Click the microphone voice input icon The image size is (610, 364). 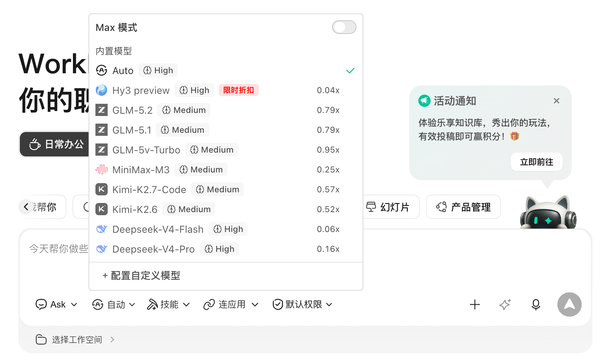click(x=536, y=304)
